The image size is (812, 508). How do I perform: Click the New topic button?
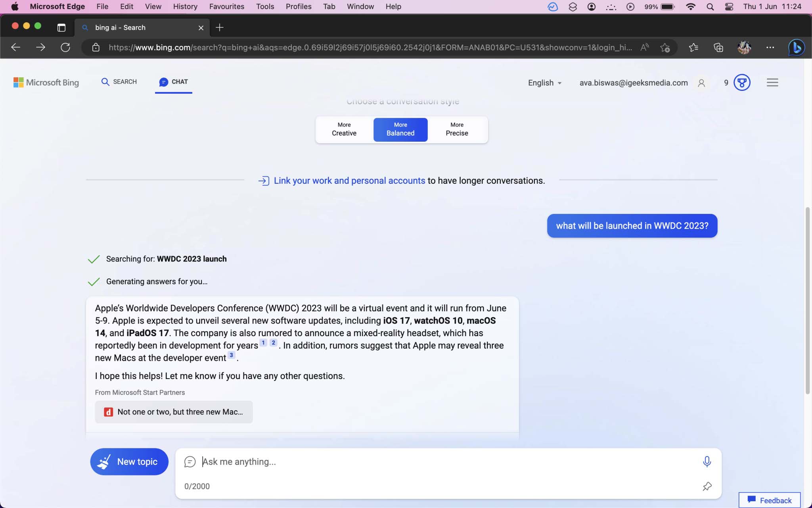pos(129,462)
